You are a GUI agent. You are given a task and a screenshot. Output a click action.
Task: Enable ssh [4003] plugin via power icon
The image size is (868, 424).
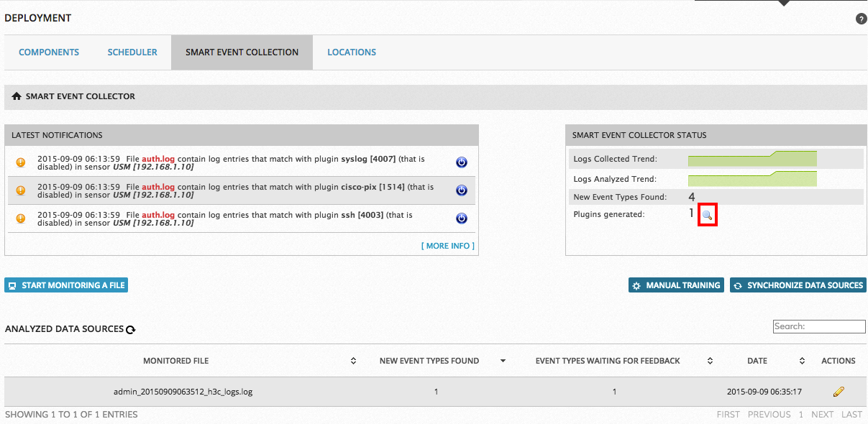(462, 218)
